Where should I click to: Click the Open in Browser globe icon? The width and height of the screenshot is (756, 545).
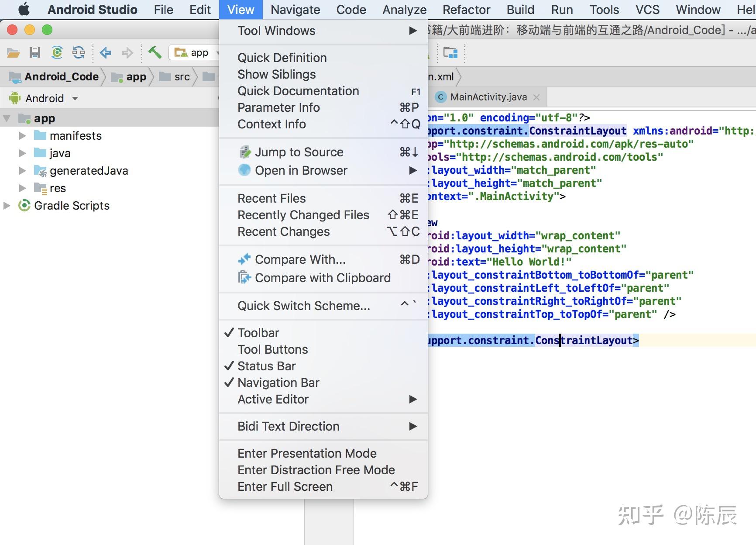tap(244, 170)
